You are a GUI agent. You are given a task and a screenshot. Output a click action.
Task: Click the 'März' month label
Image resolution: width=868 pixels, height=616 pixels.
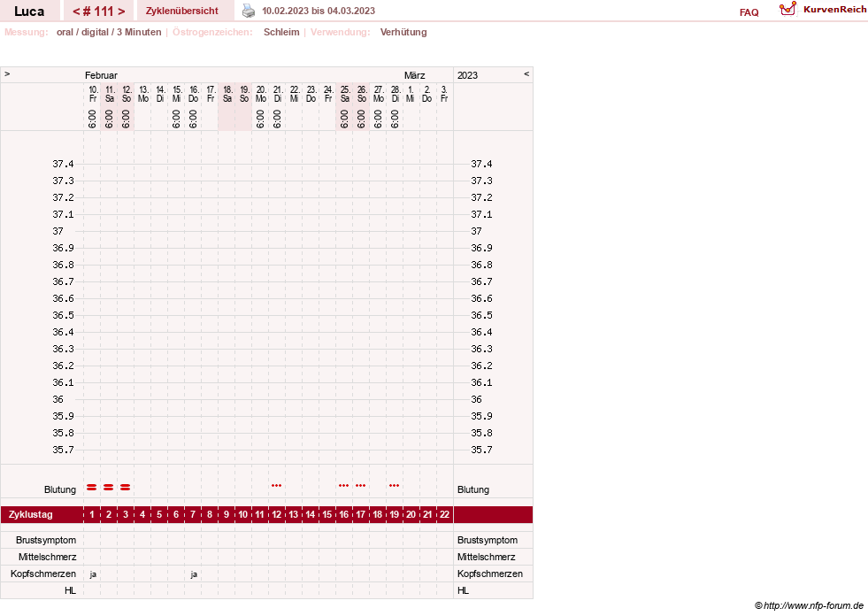[415, 75]
